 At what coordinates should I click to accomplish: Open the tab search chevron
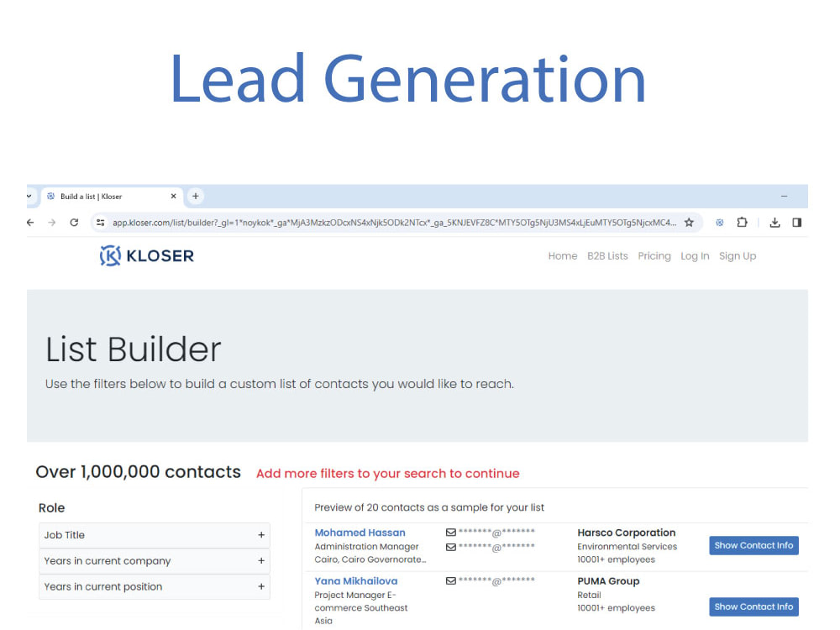29,196
